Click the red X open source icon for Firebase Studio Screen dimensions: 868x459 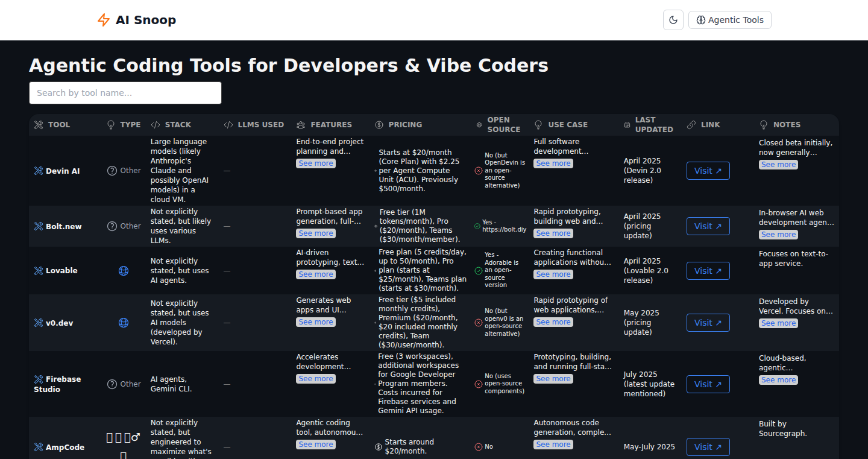click(x=479, y=384)
